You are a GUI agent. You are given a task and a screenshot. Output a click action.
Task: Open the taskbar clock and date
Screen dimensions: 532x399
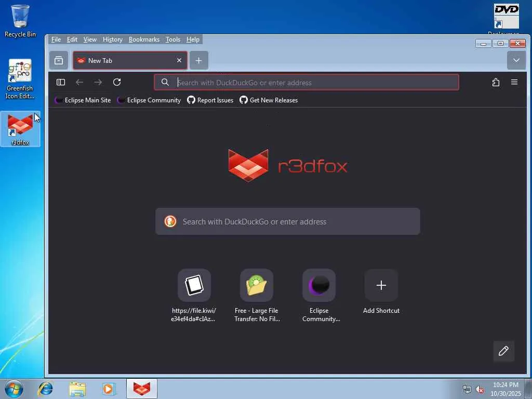click(506, 389)
